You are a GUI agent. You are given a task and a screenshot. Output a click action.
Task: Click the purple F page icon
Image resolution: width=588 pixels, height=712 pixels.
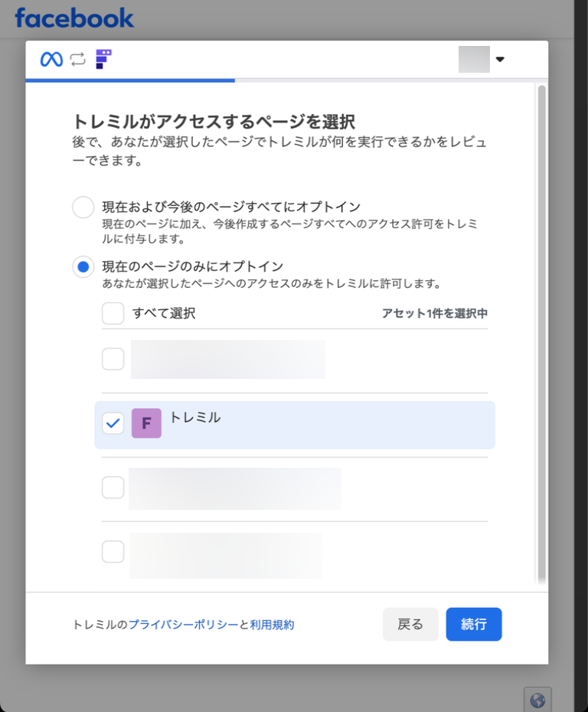[x=146, y=423]
